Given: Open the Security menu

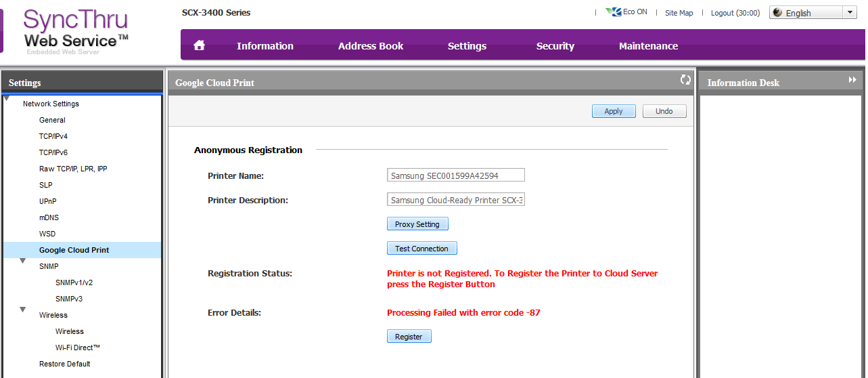Looking at the screenshot, I should [x=555, y=46].
